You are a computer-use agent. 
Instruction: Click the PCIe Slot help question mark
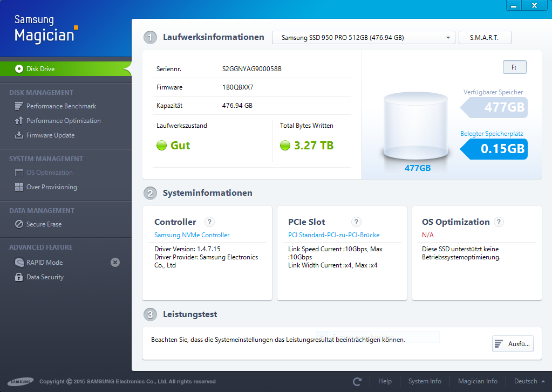[x=356, y=222]
